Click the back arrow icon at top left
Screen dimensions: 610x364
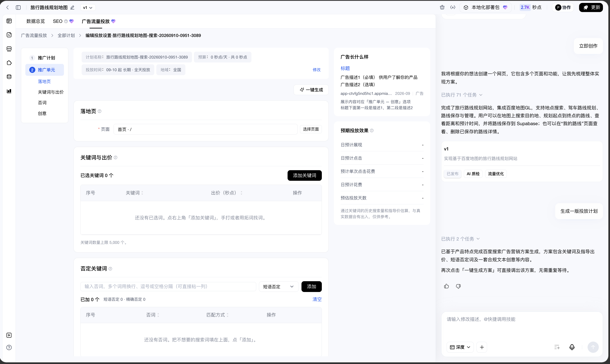(8, 8)
